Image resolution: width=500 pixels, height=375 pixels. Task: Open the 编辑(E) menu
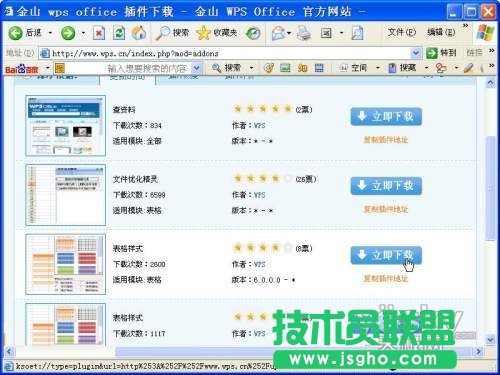coord(441,32)
